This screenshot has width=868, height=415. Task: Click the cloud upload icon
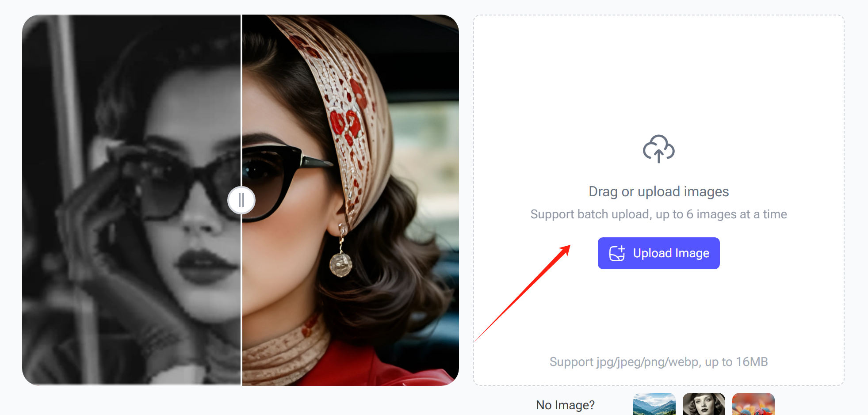pos(658,150)
